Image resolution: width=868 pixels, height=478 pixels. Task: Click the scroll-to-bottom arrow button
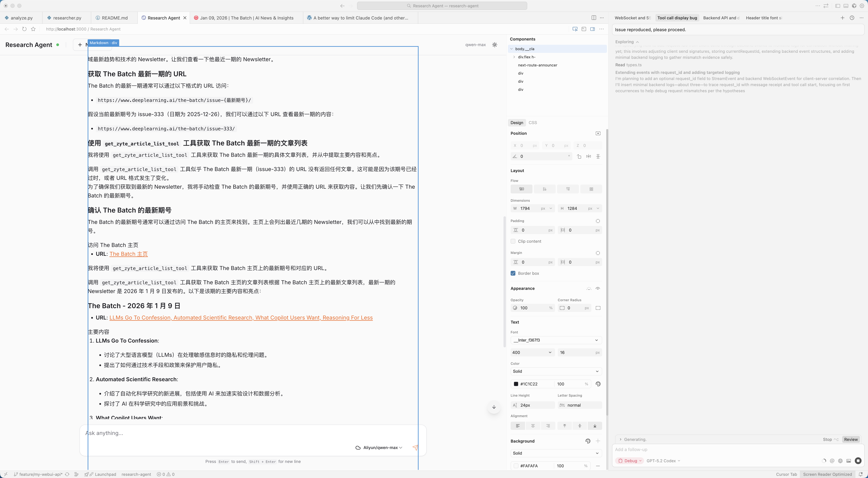click(x=494, y=407)
